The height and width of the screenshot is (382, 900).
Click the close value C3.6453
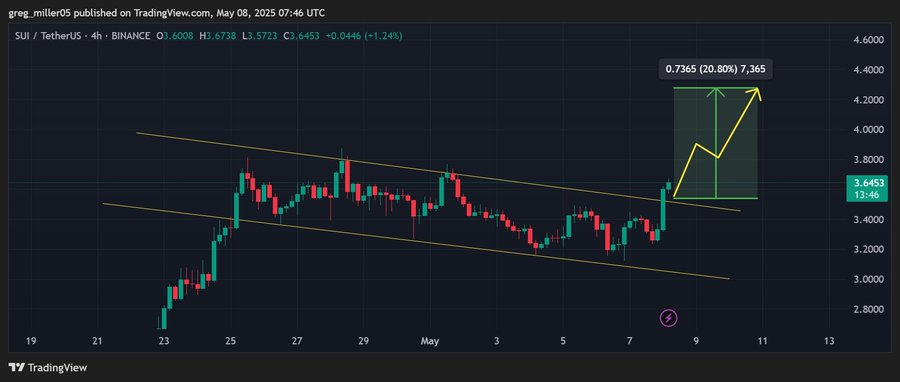(x=302, y=36)
